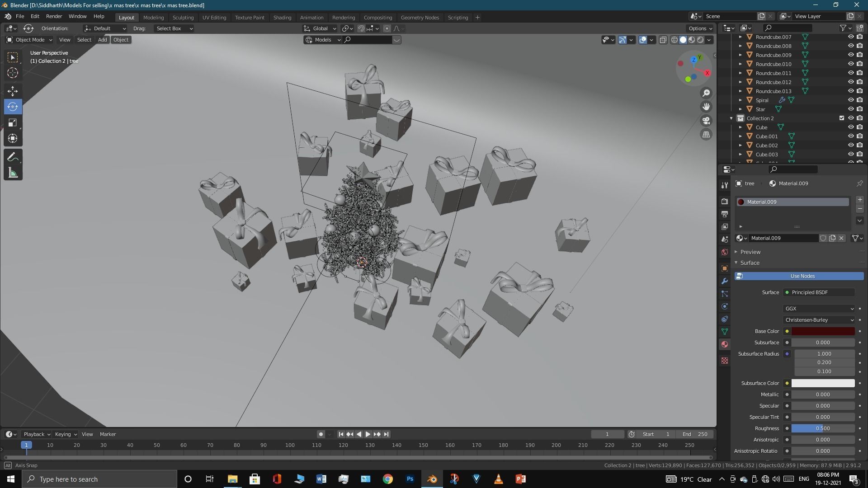Switch to the Shading workspace tab
Screen dimensions: 868x488
coord(282,17)
